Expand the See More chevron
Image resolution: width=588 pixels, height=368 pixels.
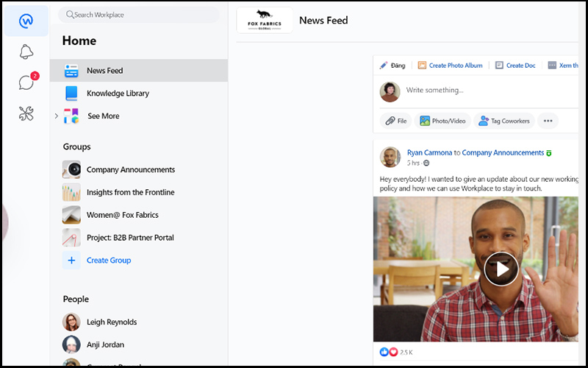(x=57, y=116)
